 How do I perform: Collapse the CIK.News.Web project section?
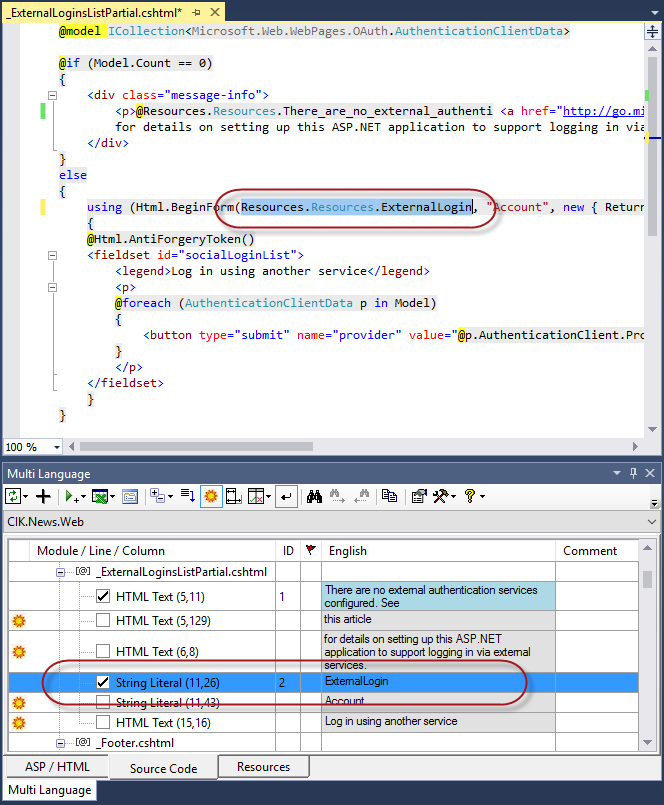(x=653, y=521)
